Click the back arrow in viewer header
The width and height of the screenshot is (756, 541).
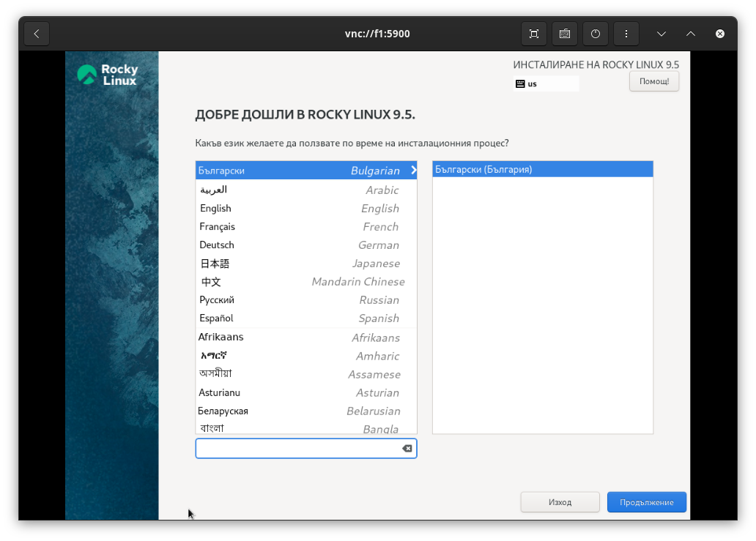[37, 34]
